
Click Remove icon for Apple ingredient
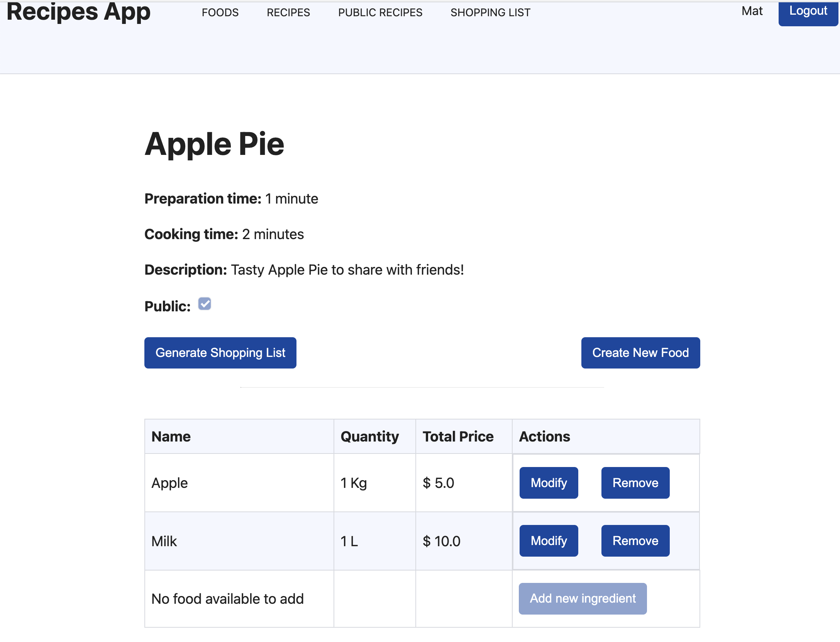(x=635, y=483)
